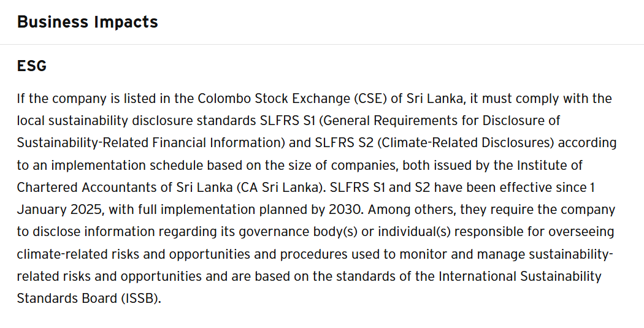Click the Business Impacts section heading
Screen dimensions: 644x328
(x=88, y=22)
